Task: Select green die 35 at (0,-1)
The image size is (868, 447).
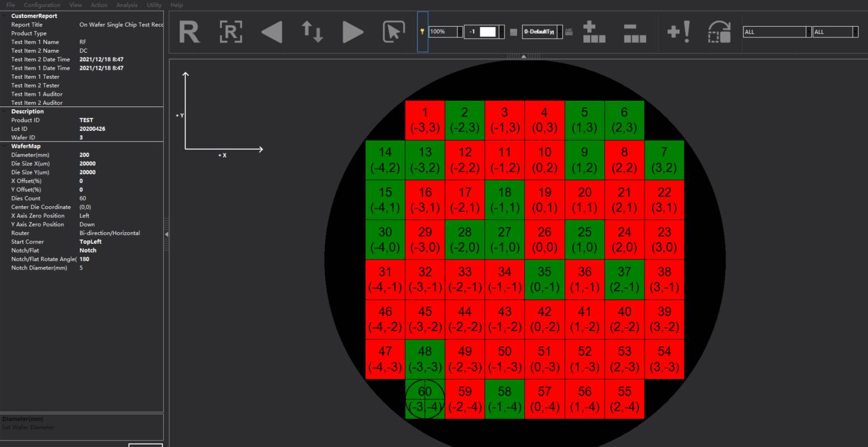Action: 545,280
